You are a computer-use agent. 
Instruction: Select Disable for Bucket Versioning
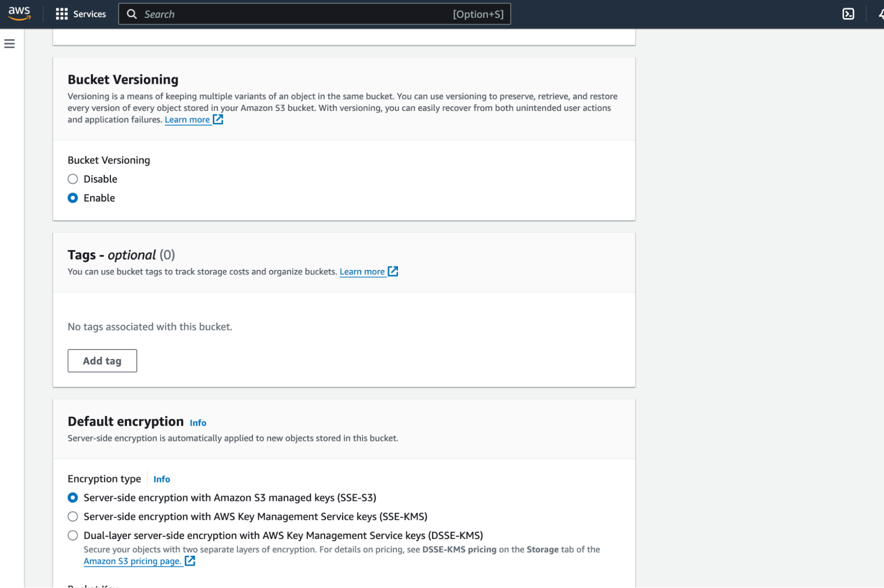pos(73,179)
